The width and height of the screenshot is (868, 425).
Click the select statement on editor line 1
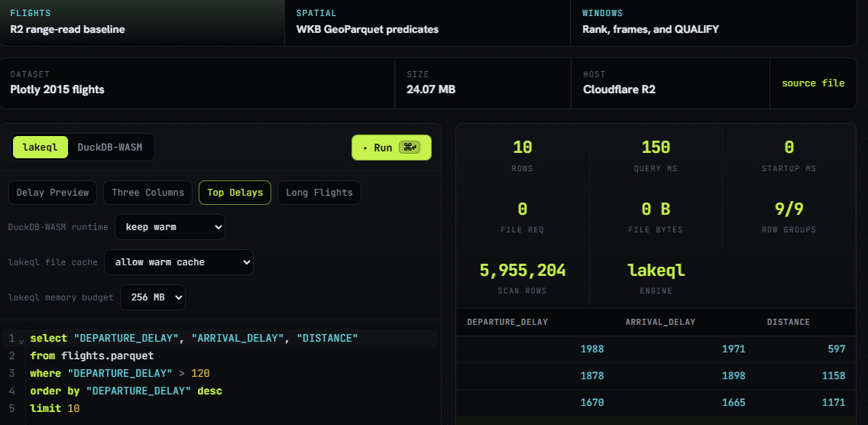click(194, 338)
